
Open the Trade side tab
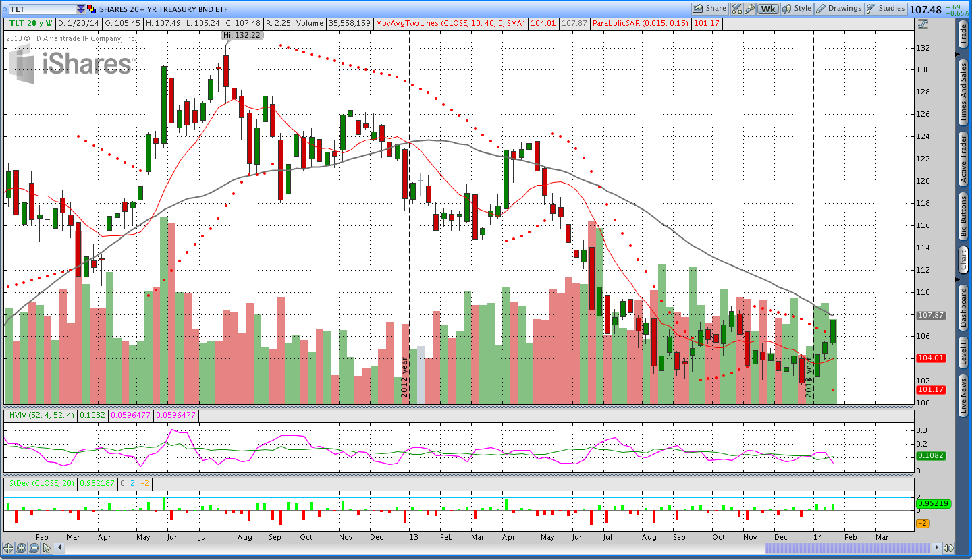[x=963, y=34]
